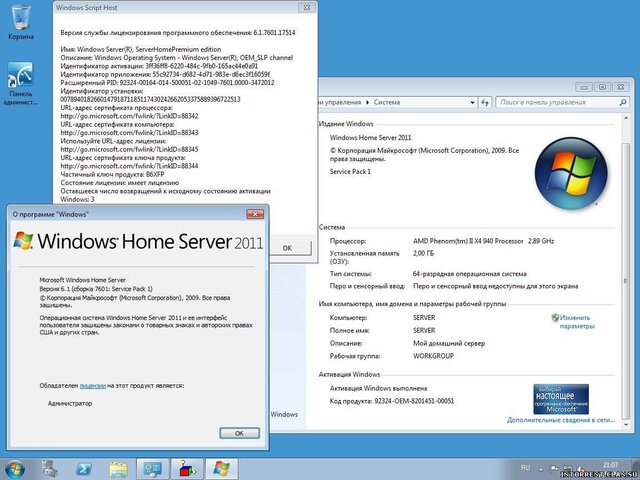
Task: Click OK in the About Windows dialog
Action: (x=239, y=433)
